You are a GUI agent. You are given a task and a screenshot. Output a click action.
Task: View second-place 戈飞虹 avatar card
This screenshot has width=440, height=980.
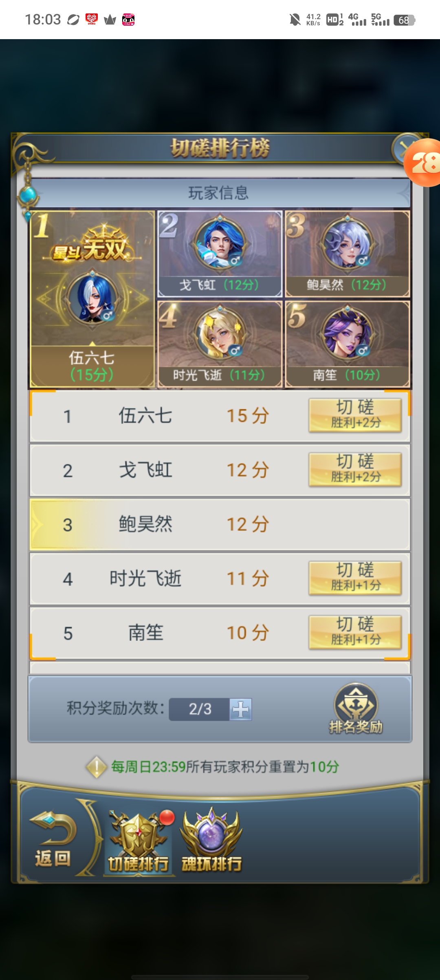click(220, 254)
